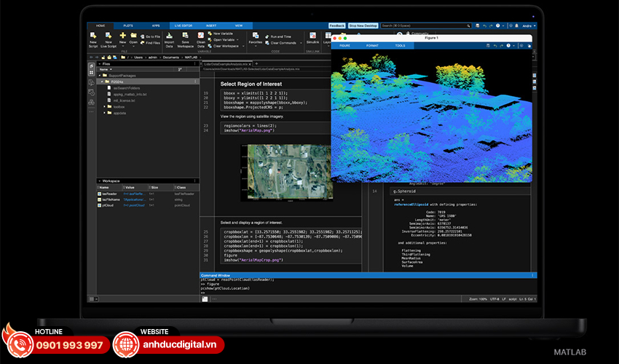The height and width of the screenshot is (364, 619).
Task: Click the Favorites icon
Action: (255, 34)
